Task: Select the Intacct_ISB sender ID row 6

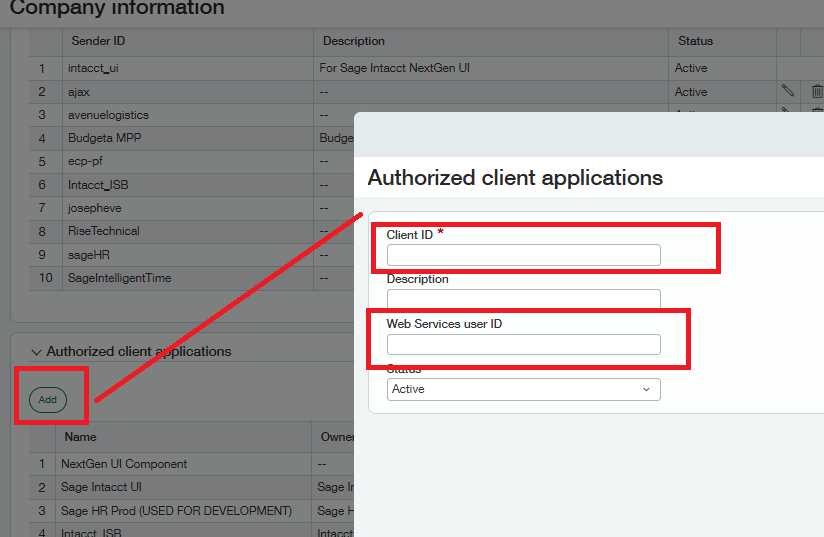Action: click(188, 185)
